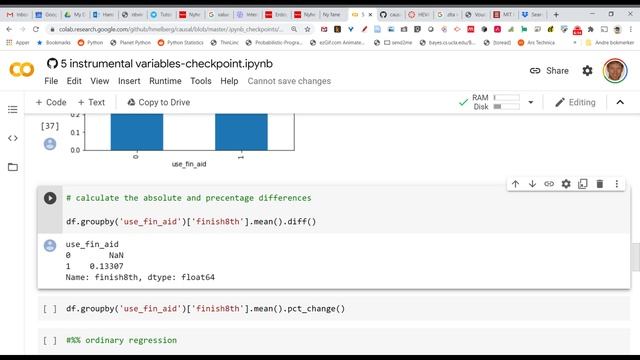Click output author avatar for cell 37

pyautogui.click(x=50, y=144)
